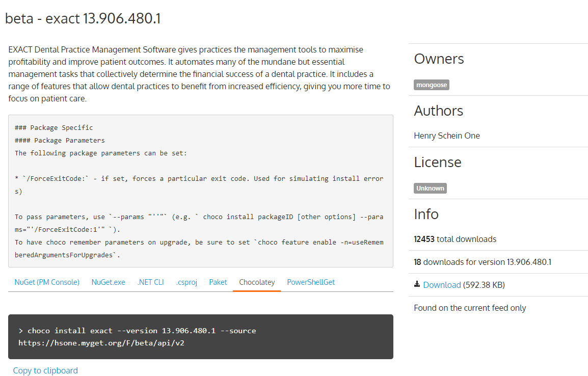This screenshot has width=588, height=376.
Task: Click 'To have choco remember parameters' line
Action: point(199,249)
